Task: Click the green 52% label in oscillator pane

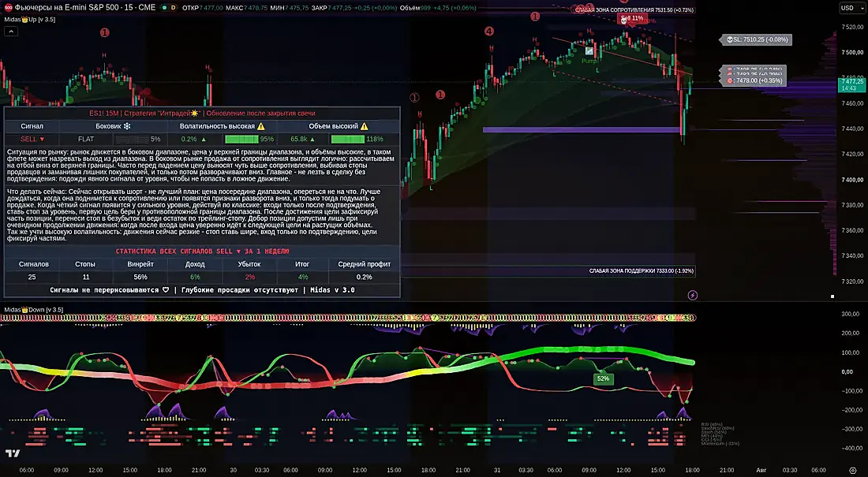Action: click(x=603, y=379)
